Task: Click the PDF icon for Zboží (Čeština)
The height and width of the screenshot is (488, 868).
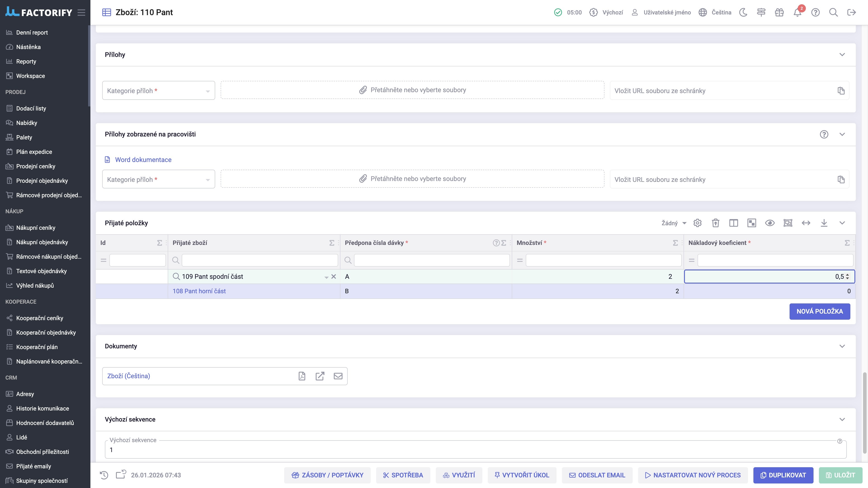Action: [x=302, y=376]
